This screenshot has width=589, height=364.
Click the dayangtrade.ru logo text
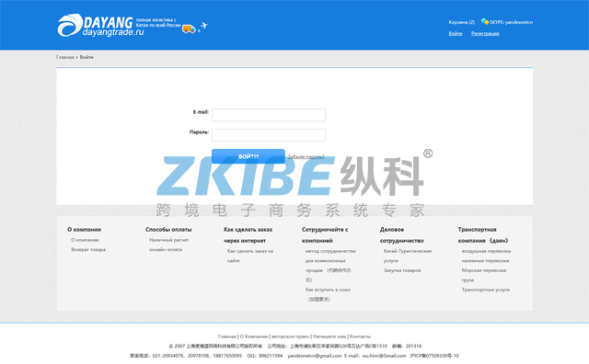pyautogui.click(x=113, y=33)
